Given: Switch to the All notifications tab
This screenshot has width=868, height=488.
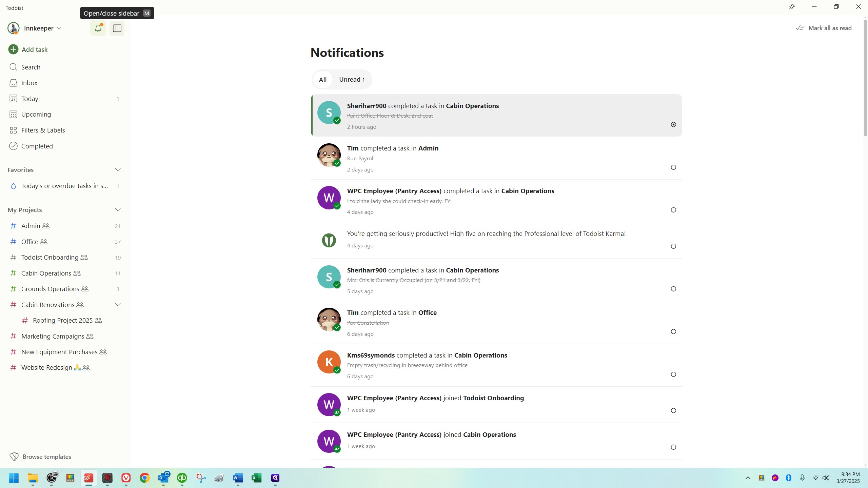Looking at the screenshot, I should (x=322, y=80).
